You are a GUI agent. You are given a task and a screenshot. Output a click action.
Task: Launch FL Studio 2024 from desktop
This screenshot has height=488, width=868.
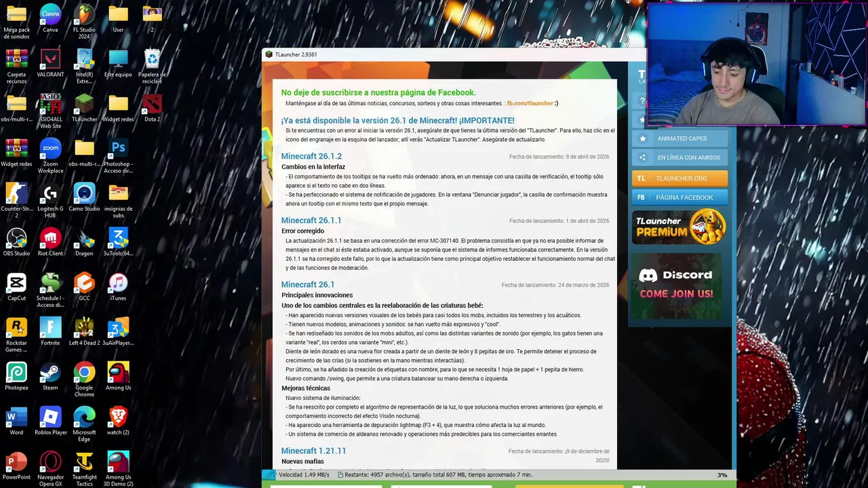pos(84,22)
